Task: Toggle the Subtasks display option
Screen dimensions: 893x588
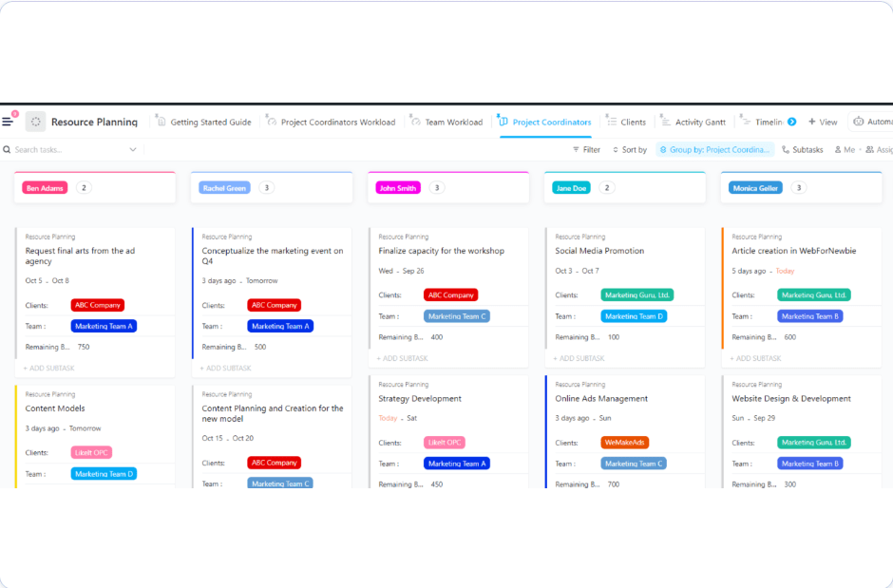Action: [x=803, y=150]
